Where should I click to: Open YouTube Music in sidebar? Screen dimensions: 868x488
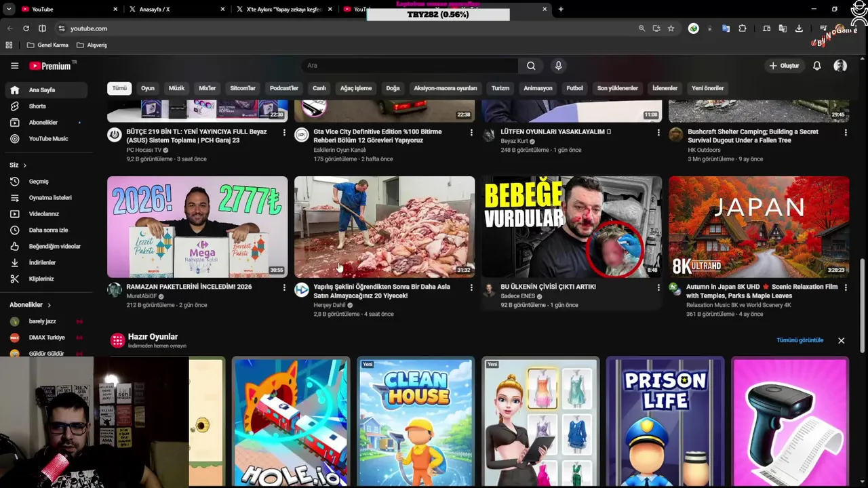(x=46, y=139)
